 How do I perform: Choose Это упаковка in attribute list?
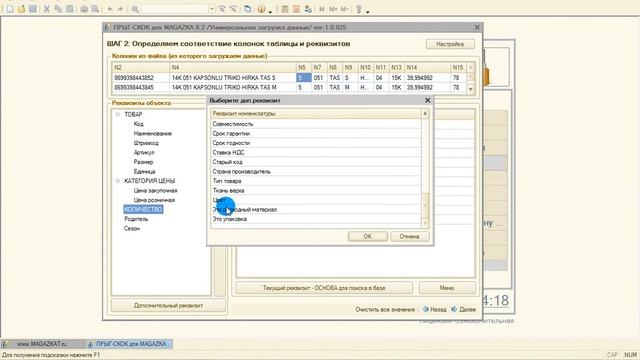(x=316, y=219)
